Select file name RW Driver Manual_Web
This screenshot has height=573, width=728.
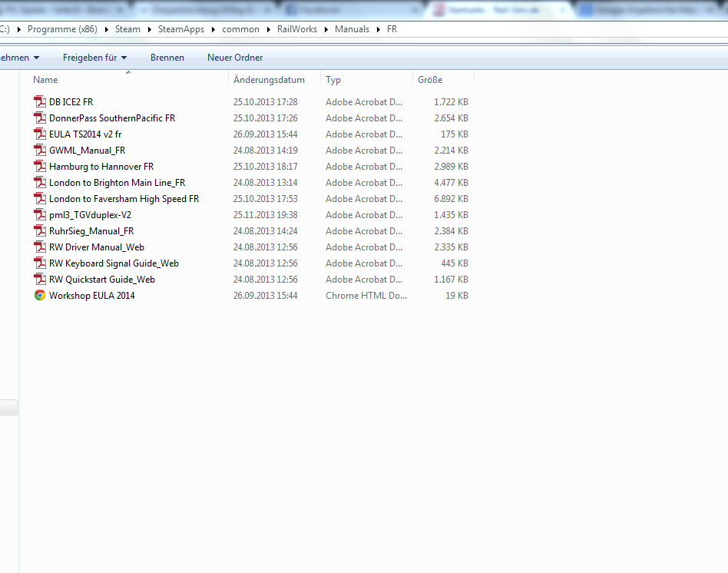tap(97, 247)
